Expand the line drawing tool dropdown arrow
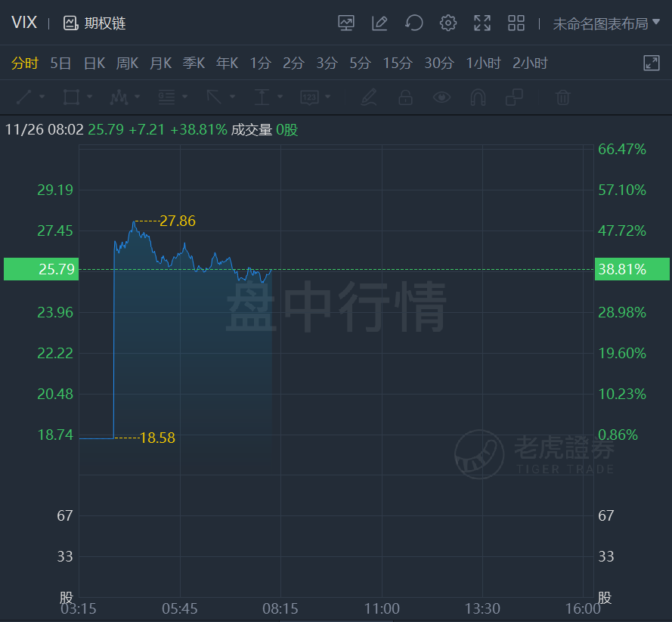This screenshot has height=622, width=672. pos(42,97)
